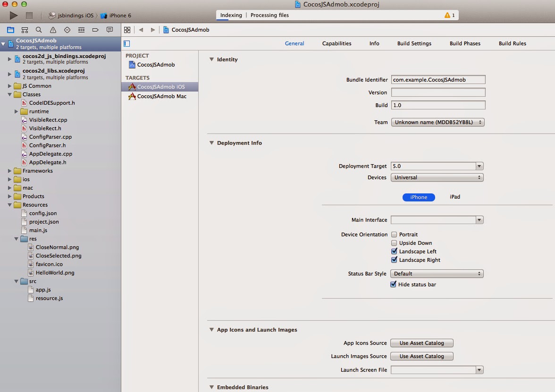This screenshot has height=392, width=555.
Task: Switch to the General tab
Action: (x=294, y=43)
